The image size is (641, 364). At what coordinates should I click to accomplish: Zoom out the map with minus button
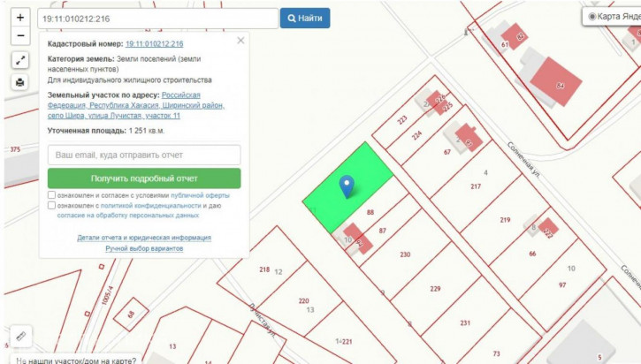20,36
